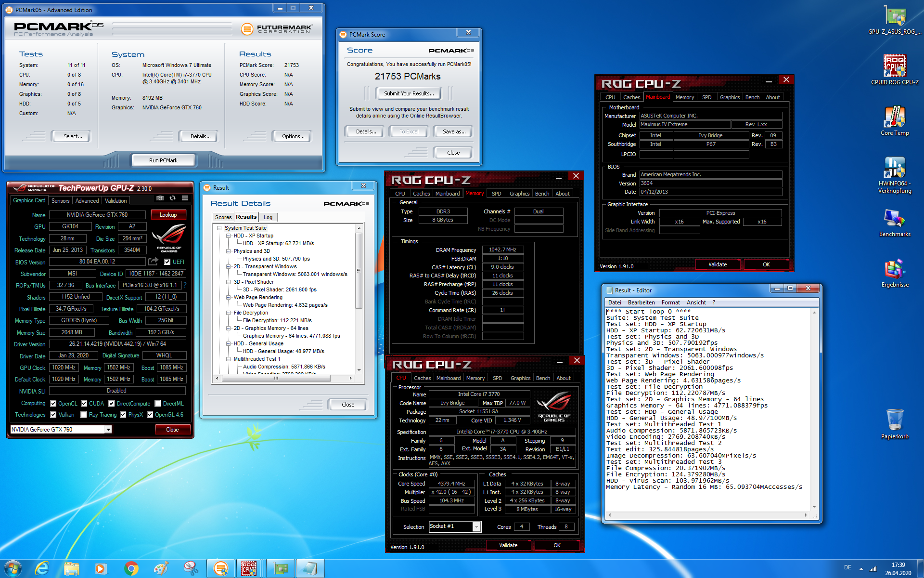
Task: Click Save as button in PCMark Score
Action: coord(454,131)
